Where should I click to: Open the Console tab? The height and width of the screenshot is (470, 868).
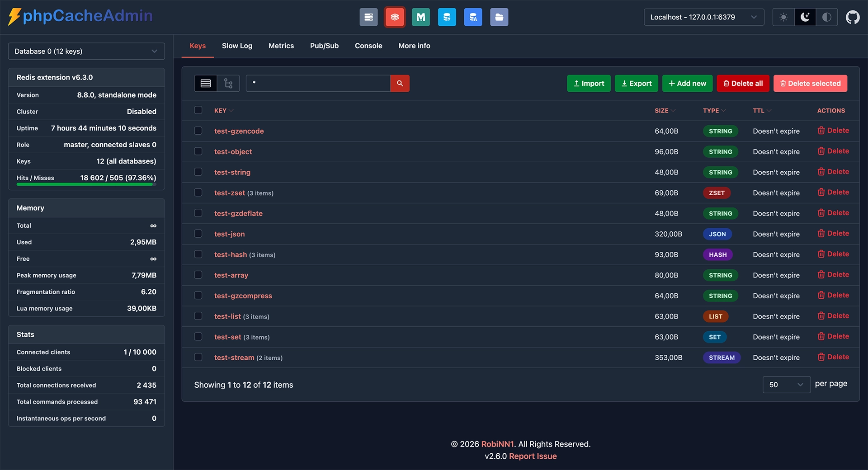[368, 46]
